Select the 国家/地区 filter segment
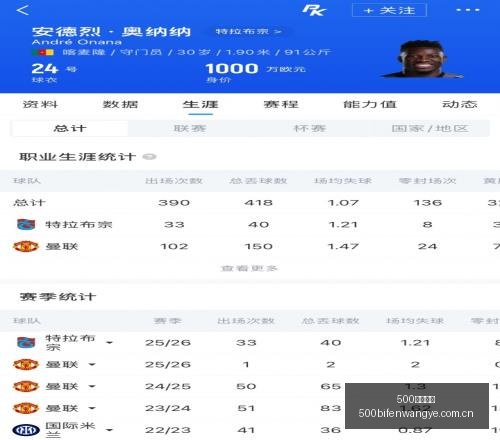The height and width of the screenshot is (440, 500). (x=430, y=128)
